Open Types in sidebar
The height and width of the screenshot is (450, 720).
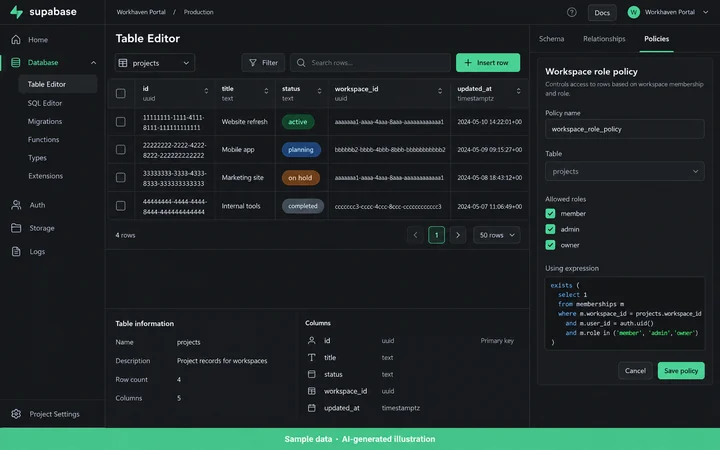click(x=37, y=158)
